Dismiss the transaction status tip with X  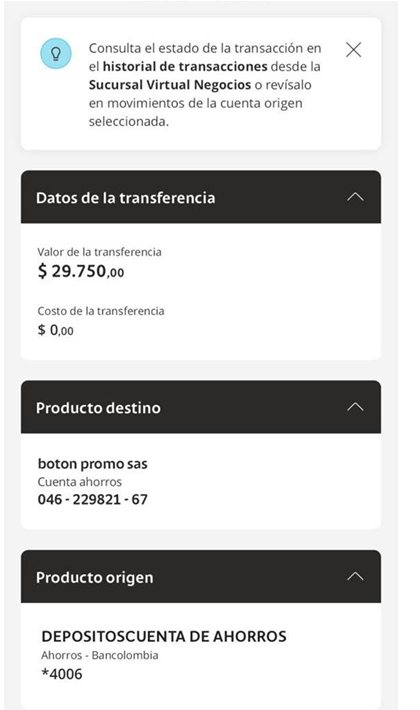coord(353,50)
